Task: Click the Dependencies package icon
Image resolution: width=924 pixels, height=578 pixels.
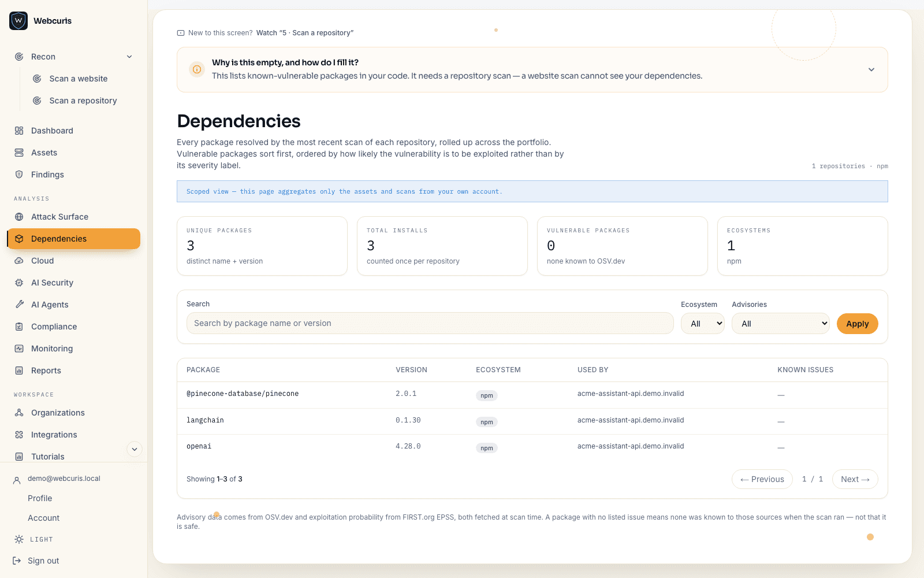Action: point(19,239)
